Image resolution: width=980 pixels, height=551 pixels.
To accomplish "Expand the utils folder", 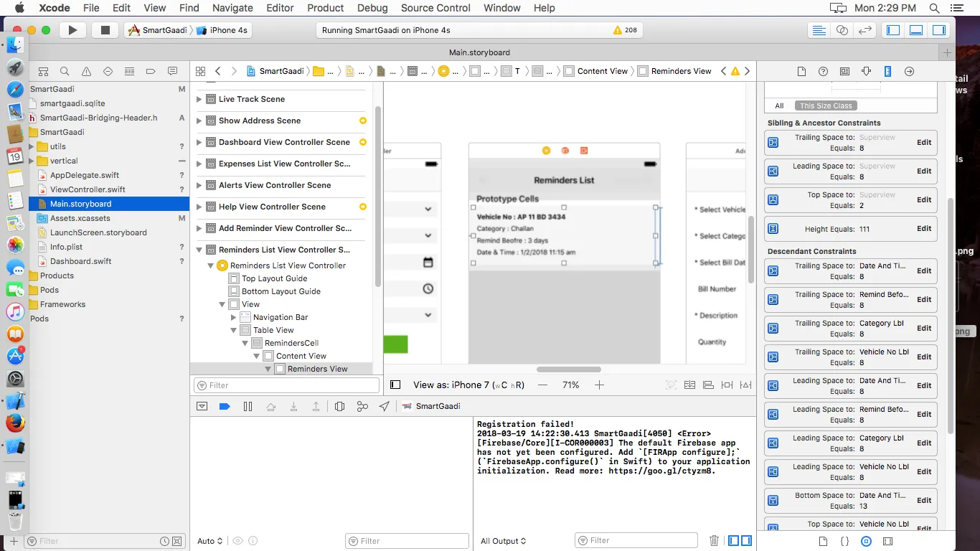I will (31, 146).
